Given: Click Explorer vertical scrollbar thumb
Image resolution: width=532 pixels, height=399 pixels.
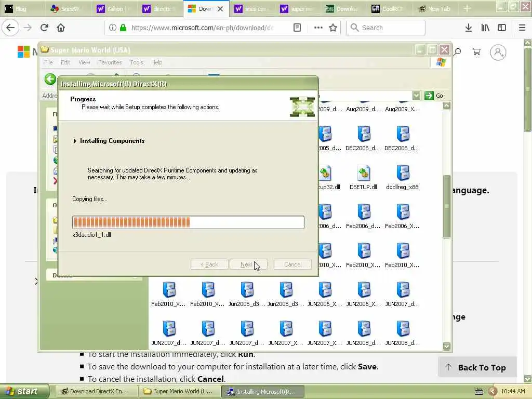Looking at the screenshot, I should click(x=446, y=207).
